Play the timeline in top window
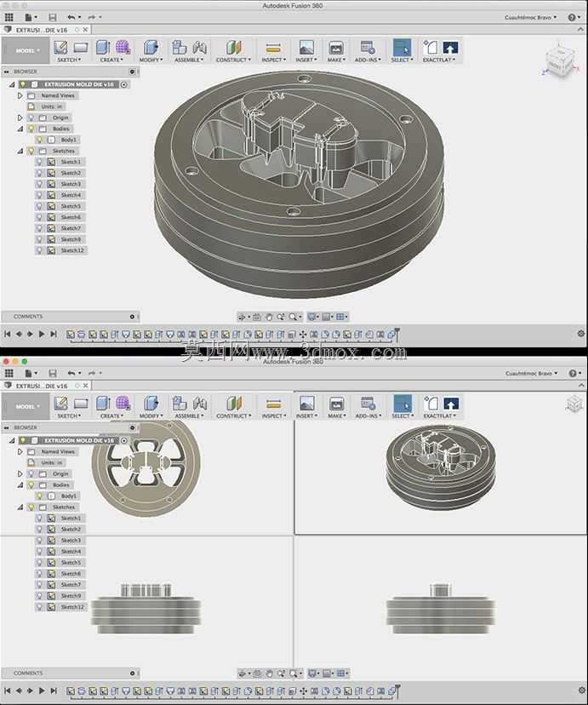The height and width of the screenshot is (705, 588). [x=42, y=334]
